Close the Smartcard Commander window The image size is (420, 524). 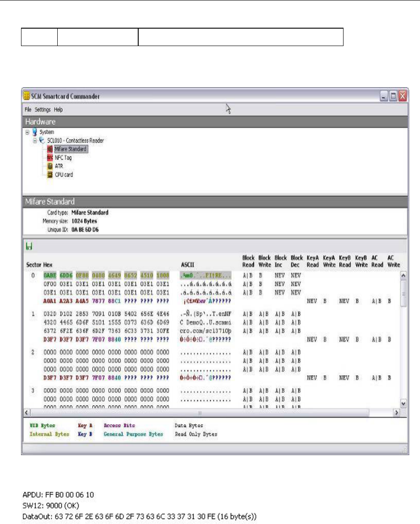(x=403, y=97)
